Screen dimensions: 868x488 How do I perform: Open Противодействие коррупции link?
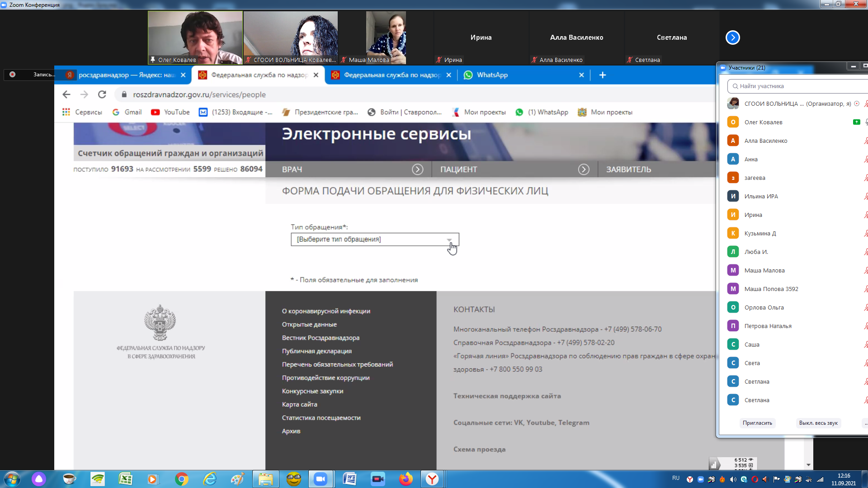coord(325,378)
